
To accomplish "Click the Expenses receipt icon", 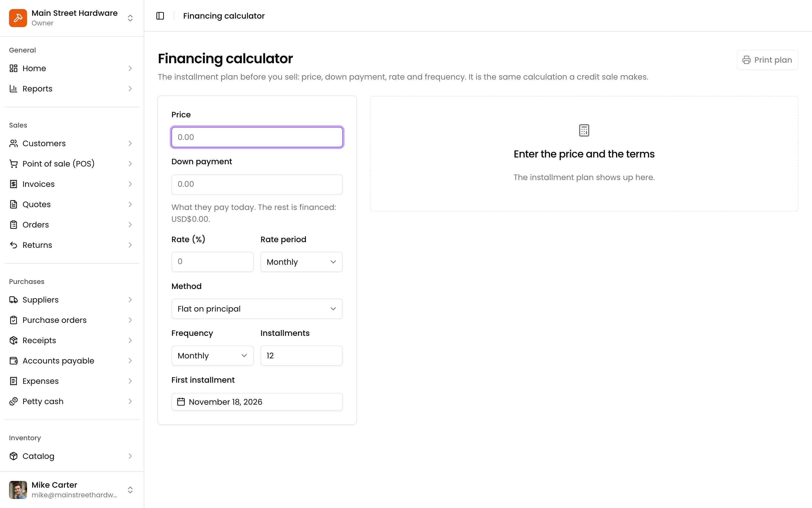I will click(14, 381).
